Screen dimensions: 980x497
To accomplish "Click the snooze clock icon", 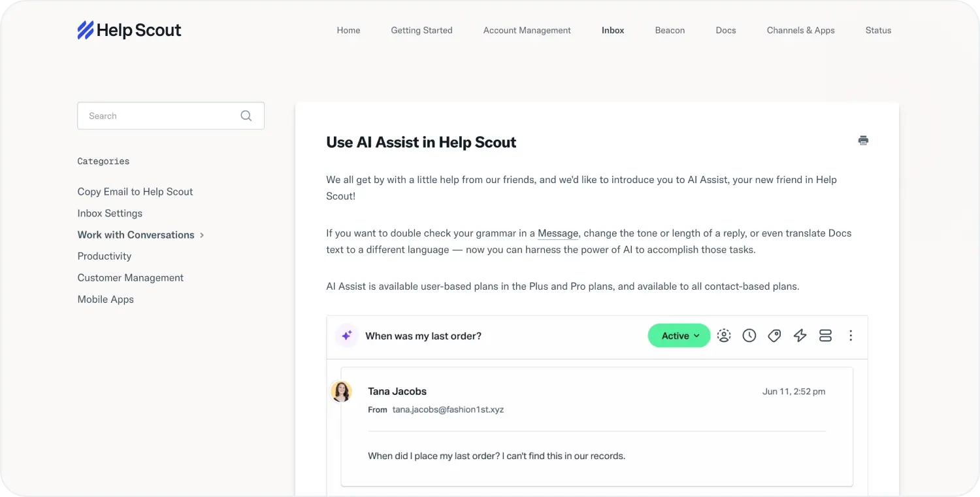I will click(x=749, y=335).
